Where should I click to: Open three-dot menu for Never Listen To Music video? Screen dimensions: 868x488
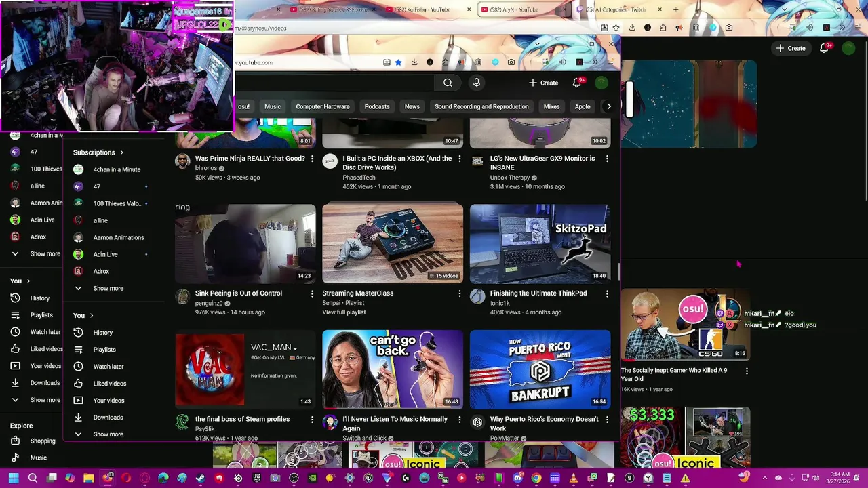point(459,420)
